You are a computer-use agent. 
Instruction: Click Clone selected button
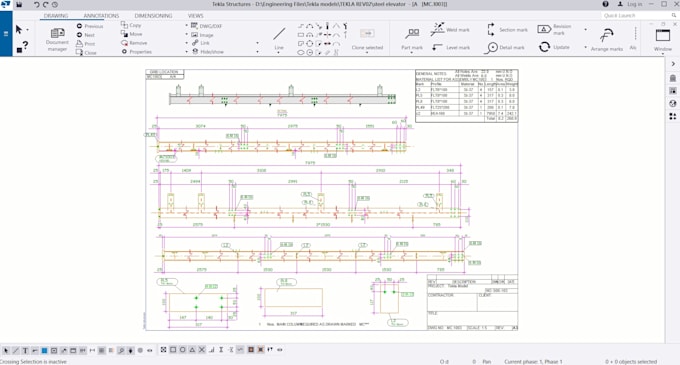367,39
